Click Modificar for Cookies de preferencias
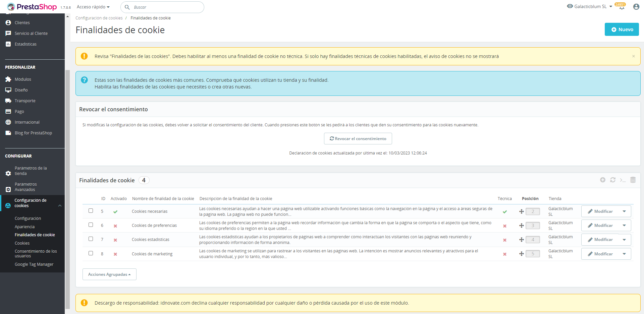This screenshot has height=314, width=644. (x=600, y=226)
